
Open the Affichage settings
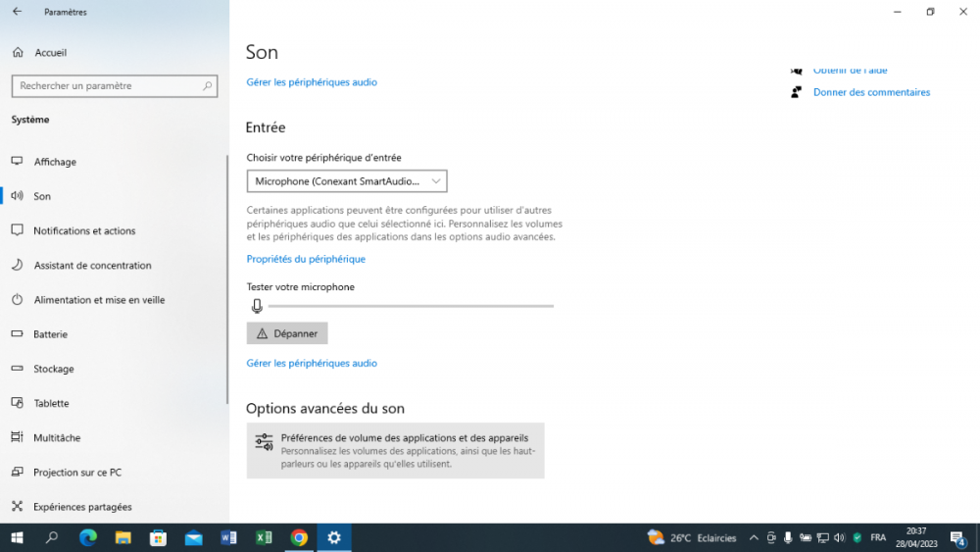[55, 162]
